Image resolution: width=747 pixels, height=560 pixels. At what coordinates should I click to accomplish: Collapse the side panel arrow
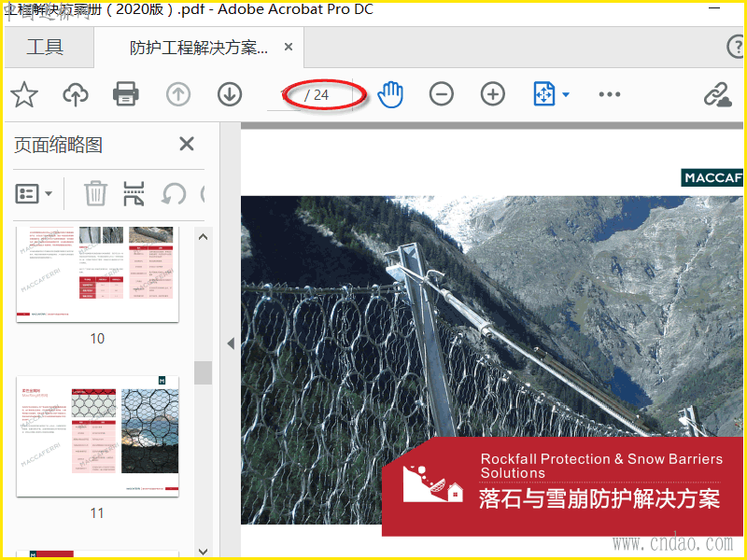point(231,343)
